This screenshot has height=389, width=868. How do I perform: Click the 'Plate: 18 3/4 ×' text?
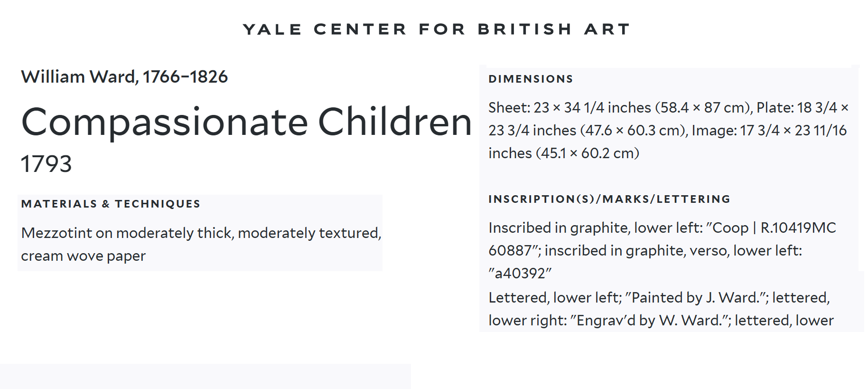(802, 108)
